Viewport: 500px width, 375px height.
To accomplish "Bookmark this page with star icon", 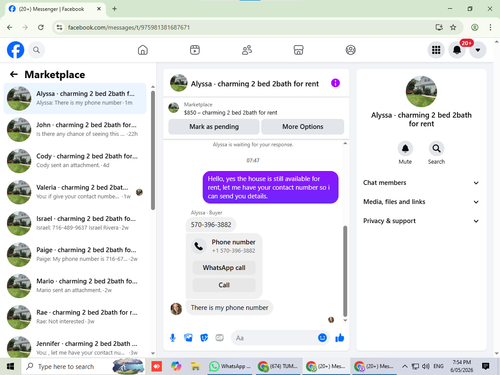I will [x=453, y=27].
